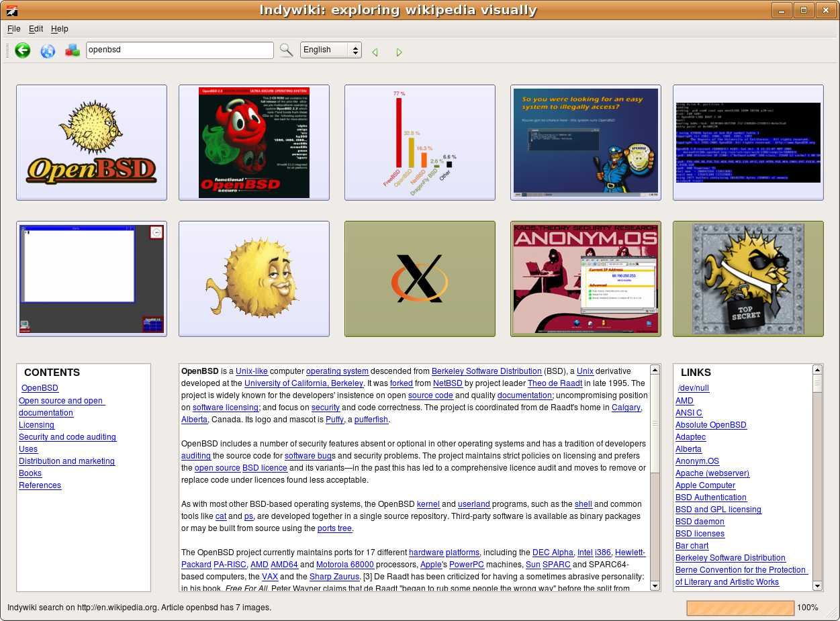This screenshot has width=840, height=621.
Task: Open the Anonym.OS screenshot thumbnail
Action: pos(586,279)
